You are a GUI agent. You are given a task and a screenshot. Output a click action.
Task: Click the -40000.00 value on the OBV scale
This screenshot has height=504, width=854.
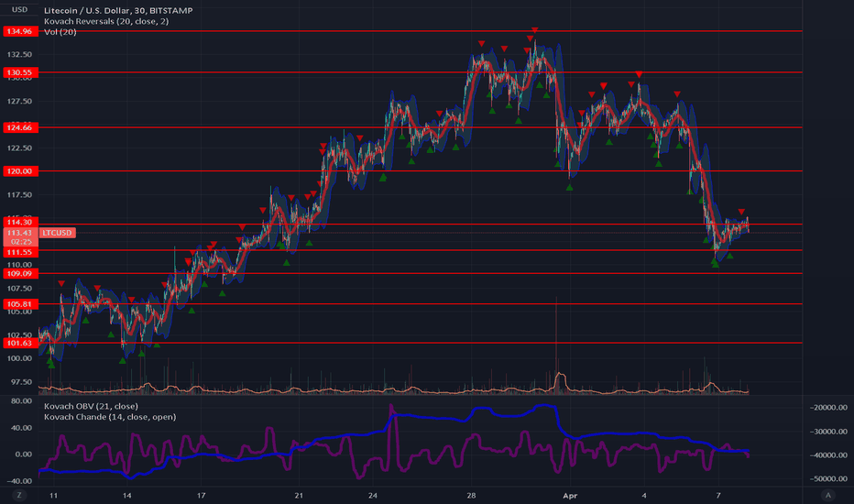(829, 455)
